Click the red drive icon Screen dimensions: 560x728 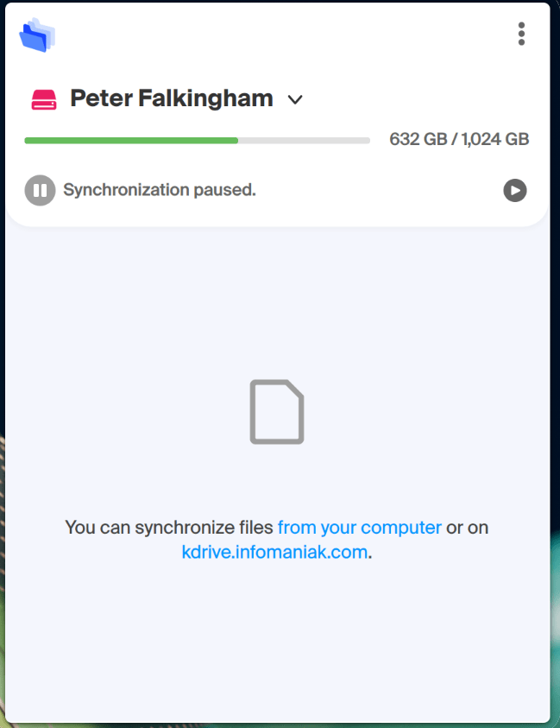44,99
